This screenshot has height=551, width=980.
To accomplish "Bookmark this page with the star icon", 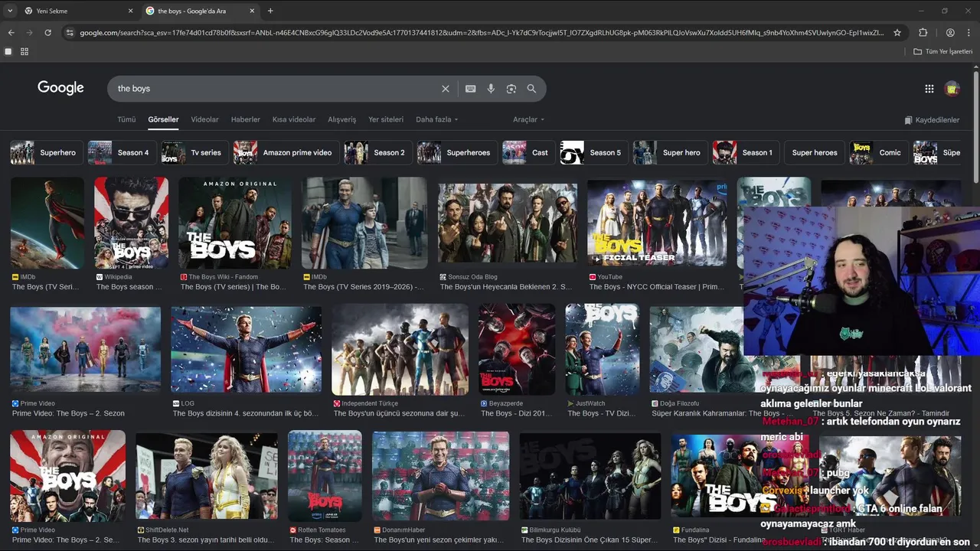I will tap(897, 33).
